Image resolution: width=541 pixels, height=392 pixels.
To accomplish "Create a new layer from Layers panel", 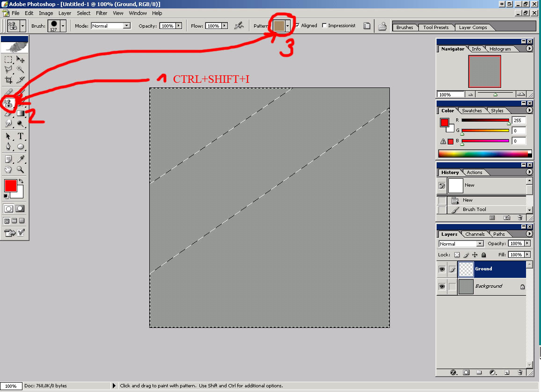I will (x=506, y=373).
